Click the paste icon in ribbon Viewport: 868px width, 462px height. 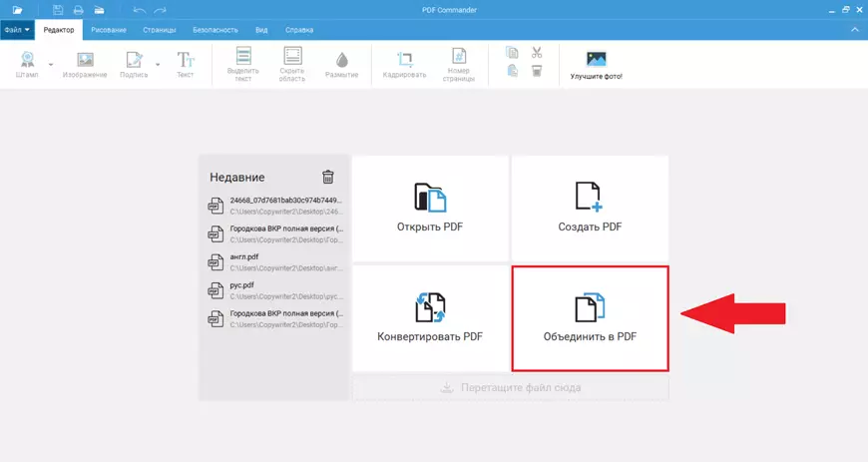(x=512, y=71)
